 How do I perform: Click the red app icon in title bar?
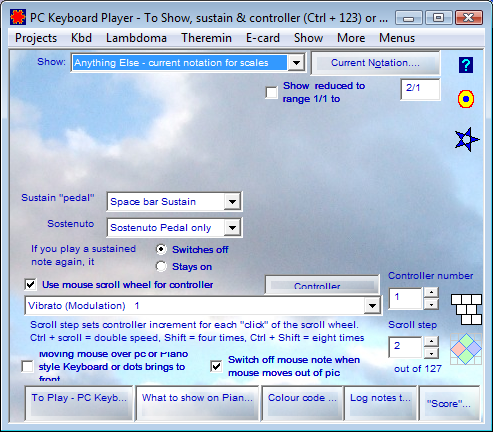[18, 17]
